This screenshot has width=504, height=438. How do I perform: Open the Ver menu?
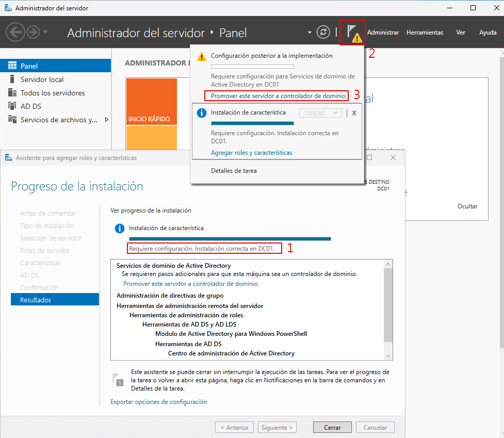click(x=461, y=33)
